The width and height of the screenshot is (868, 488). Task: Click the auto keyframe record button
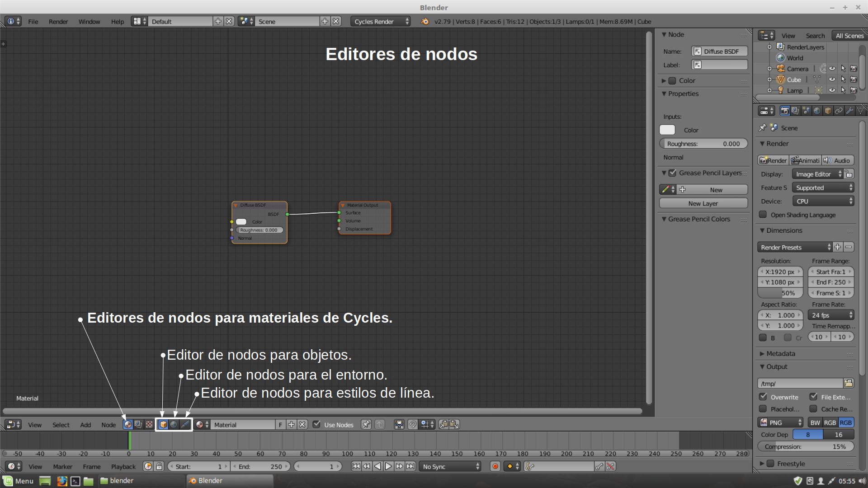[495, 466]
